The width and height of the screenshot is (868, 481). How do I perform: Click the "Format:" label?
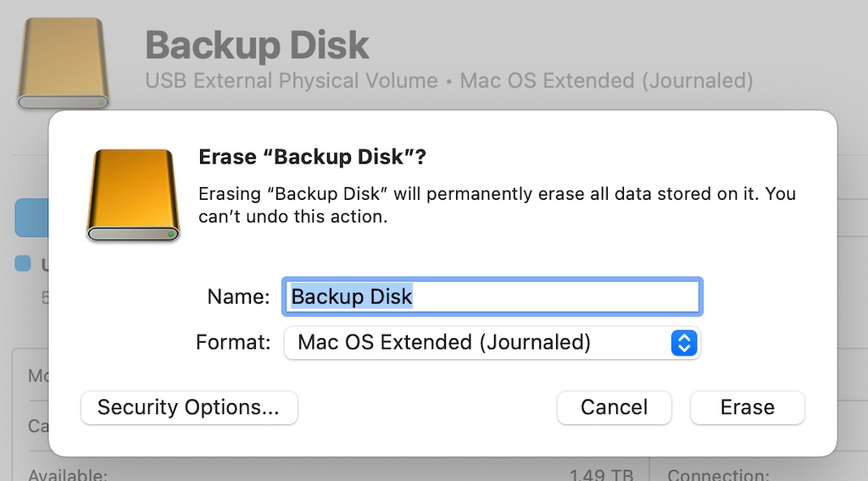(232, 342)
